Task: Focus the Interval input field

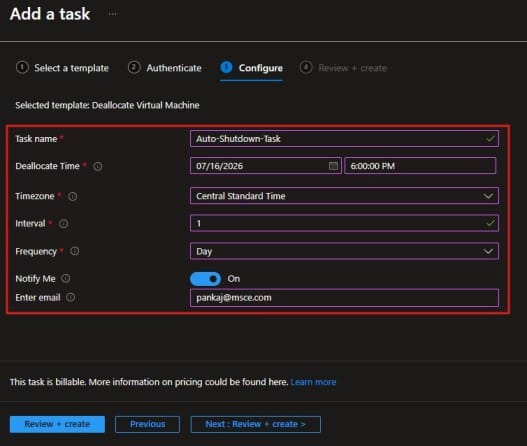Action: 344,223
